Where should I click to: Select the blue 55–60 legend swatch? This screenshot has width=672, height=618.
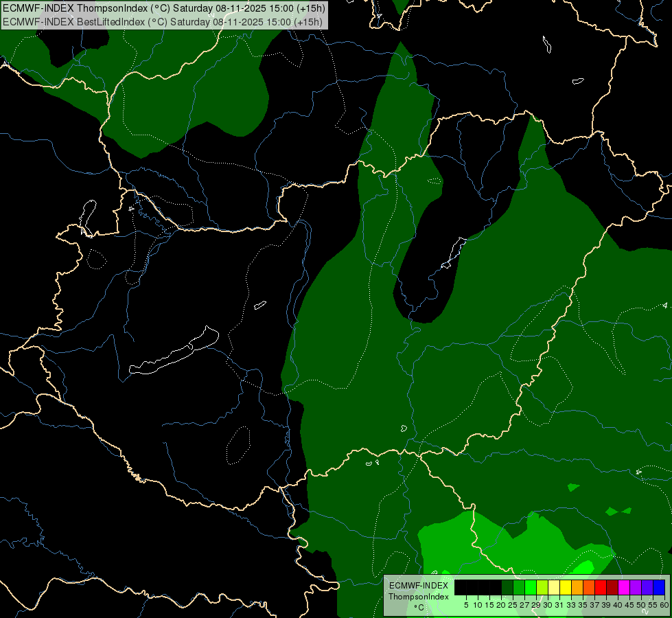click(659, 588)
